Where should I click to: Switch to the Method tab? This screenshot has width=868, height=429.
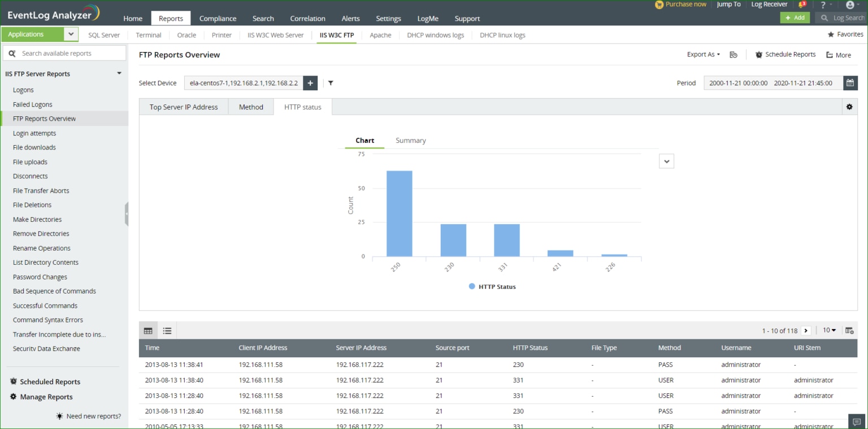tap(251, 107)
